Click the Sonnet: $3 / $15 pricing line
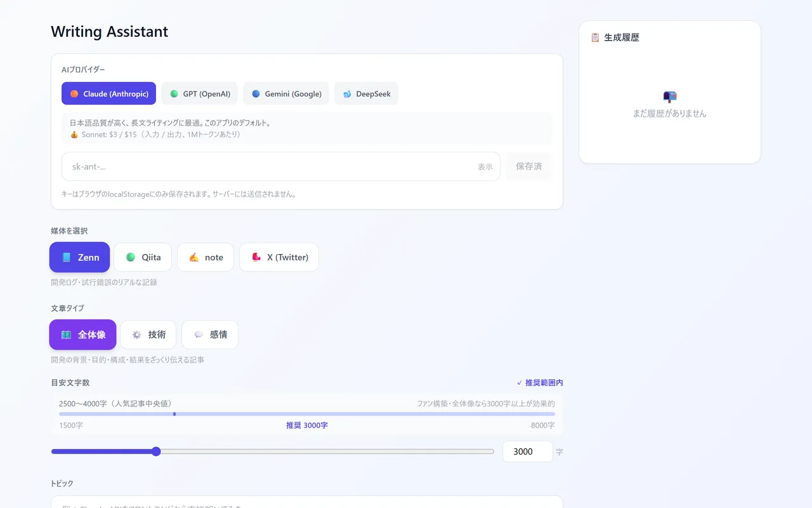Screen dimensions: 812x508 tap(155, 135)
